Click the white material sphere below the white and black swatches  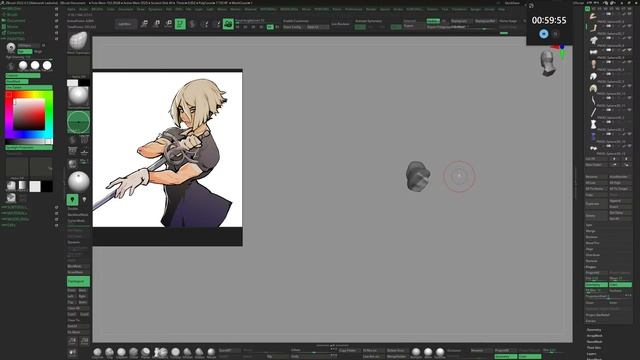click(78, 97)
